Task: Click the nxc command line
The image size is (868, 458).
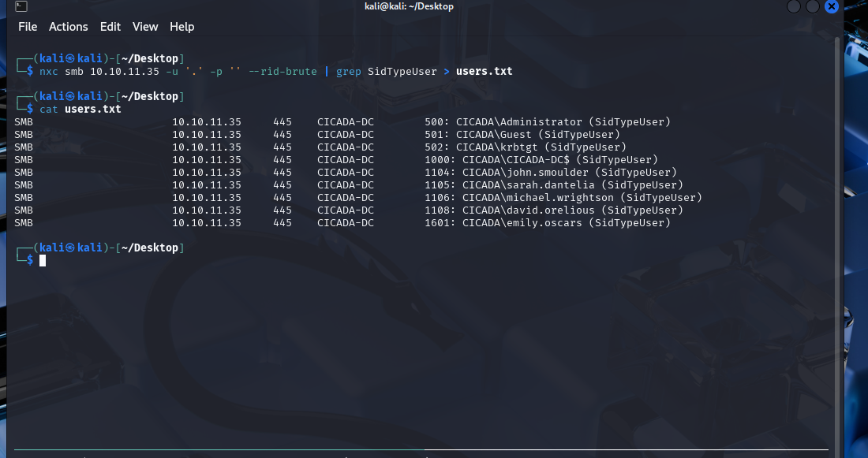Action: 275,72
